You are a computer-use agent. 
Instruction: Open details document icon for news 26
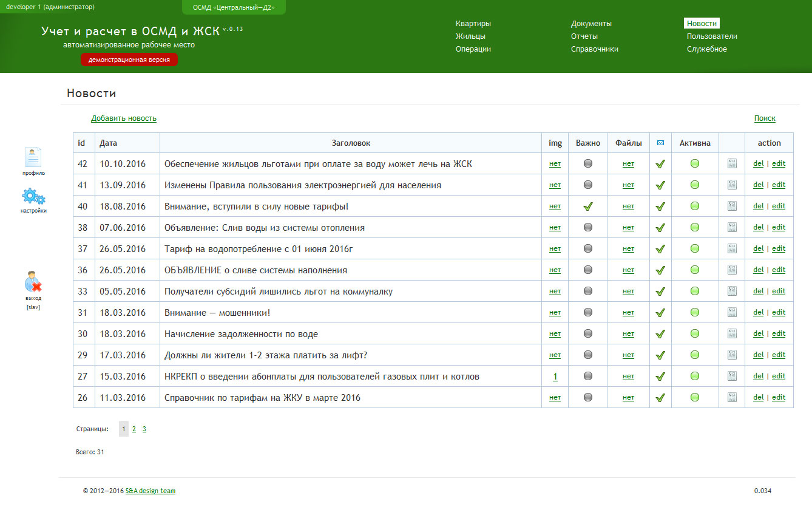pos(732,397)
